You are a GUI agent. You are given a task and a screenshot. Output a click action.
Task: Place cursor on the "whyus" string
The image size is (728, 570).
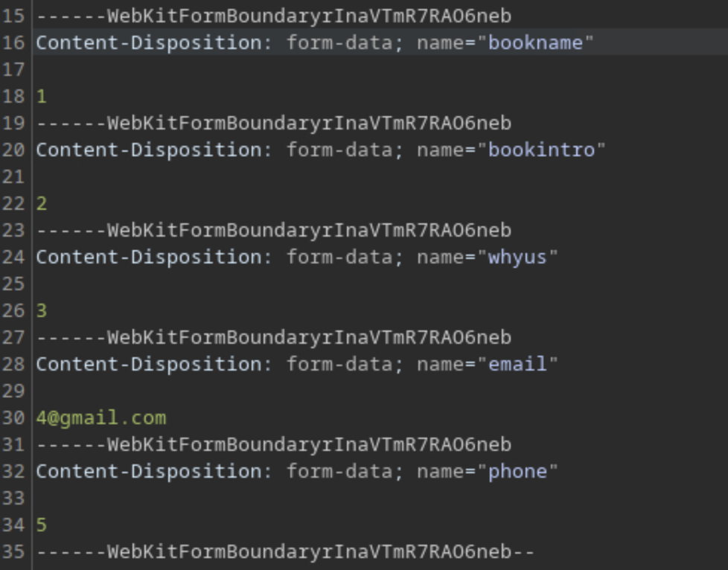pyautogui.click(x=523, y=257)
